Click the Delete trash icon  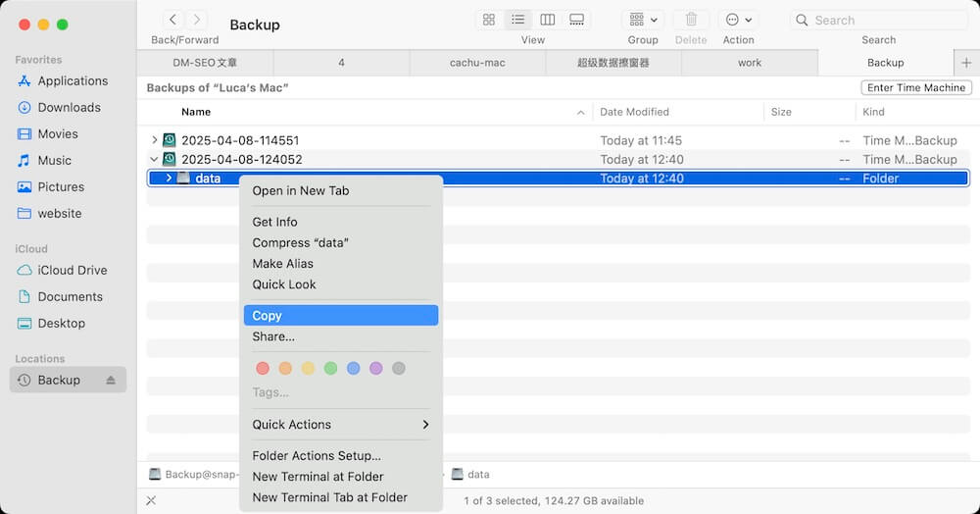tap(691, 20)
